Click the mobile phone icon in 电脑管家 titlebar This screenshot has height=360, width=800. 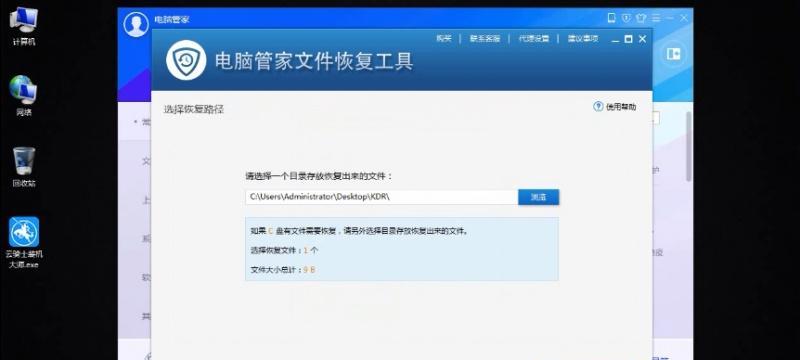pyautogui.click(x=611, y=18)
